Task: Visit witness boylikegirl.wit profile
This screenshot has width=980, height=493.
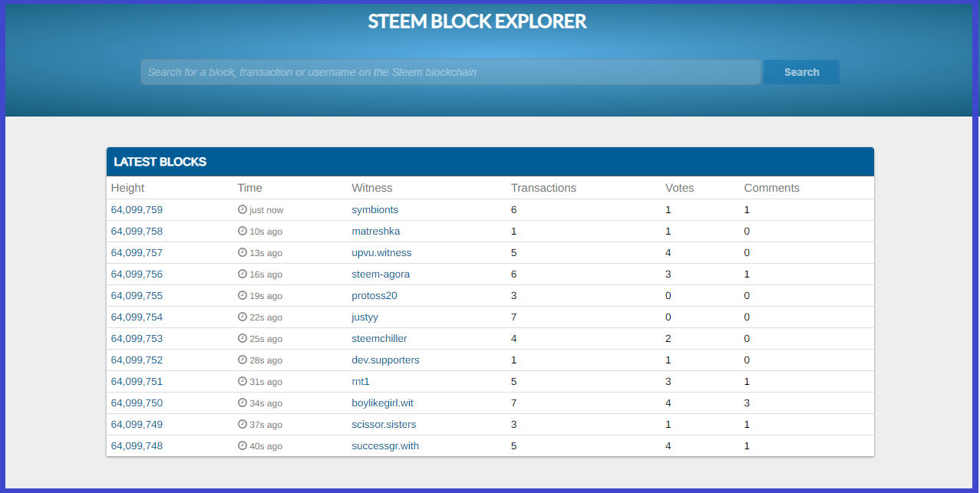Action: click(x=383, y=403)
